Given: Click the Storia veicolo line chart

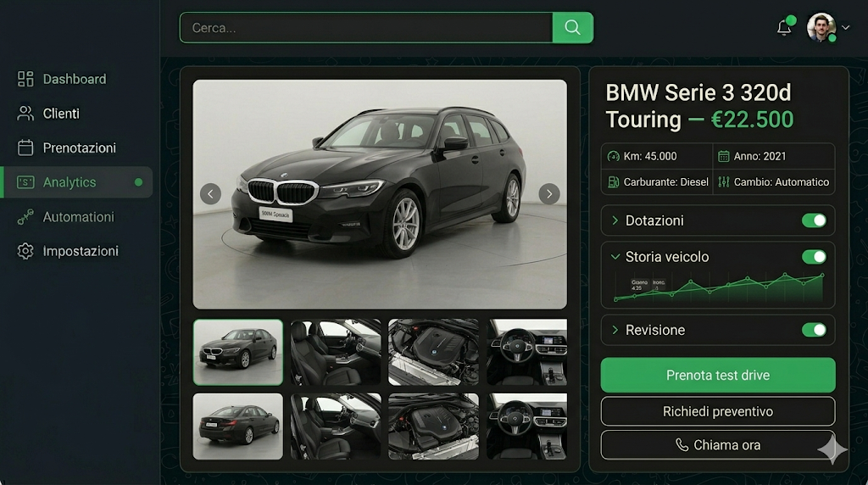Looking at the screenshot, I should pyautogui.click(x=719, y=288).
